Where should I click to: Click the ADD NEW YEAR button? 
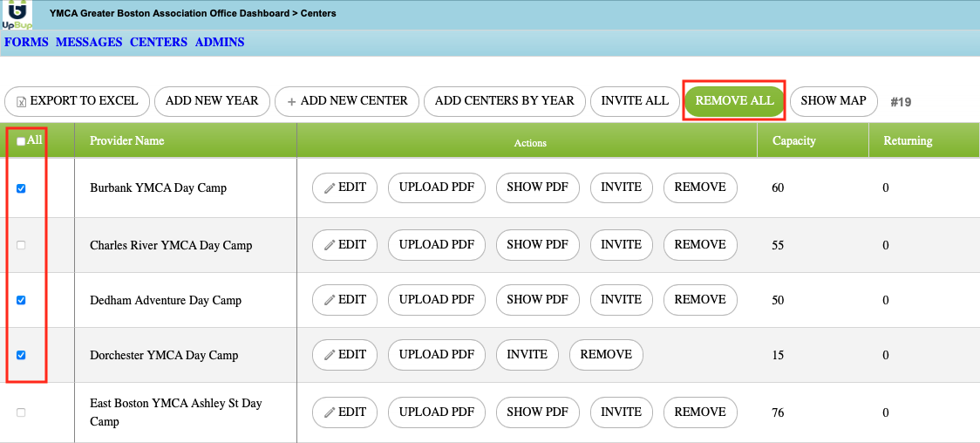[212, 101]
